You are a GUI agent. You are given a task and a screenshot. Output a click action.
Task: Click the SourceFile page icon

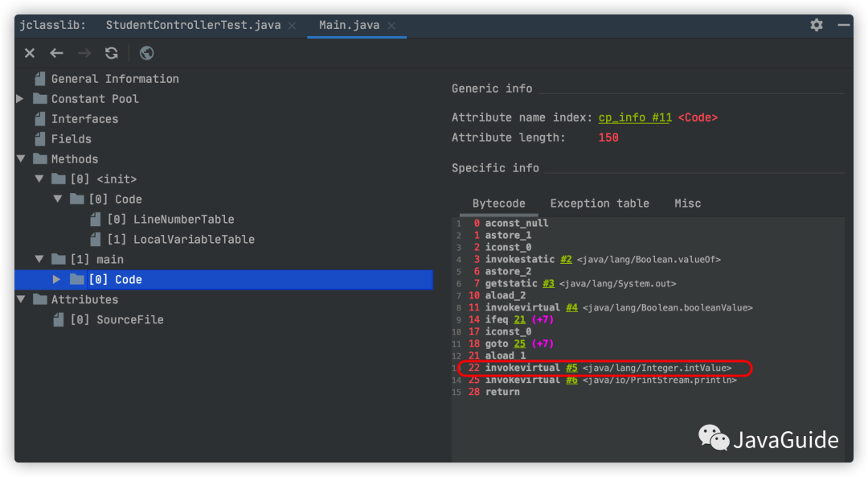point(58,319)
